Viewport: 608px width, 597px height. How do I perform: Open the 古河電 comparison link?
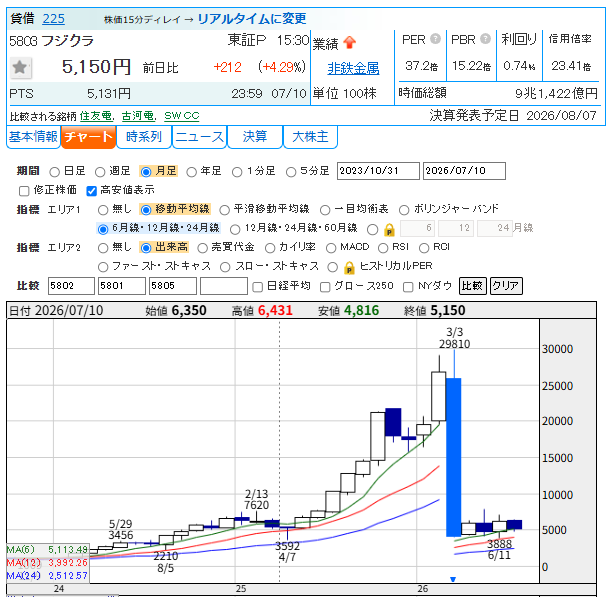(138, 116)
